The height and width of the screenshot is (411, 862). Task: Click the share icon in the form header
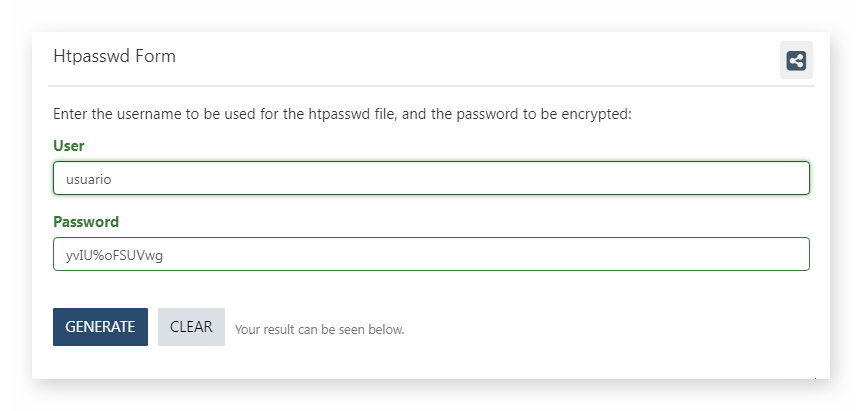[x=795, y=60]
